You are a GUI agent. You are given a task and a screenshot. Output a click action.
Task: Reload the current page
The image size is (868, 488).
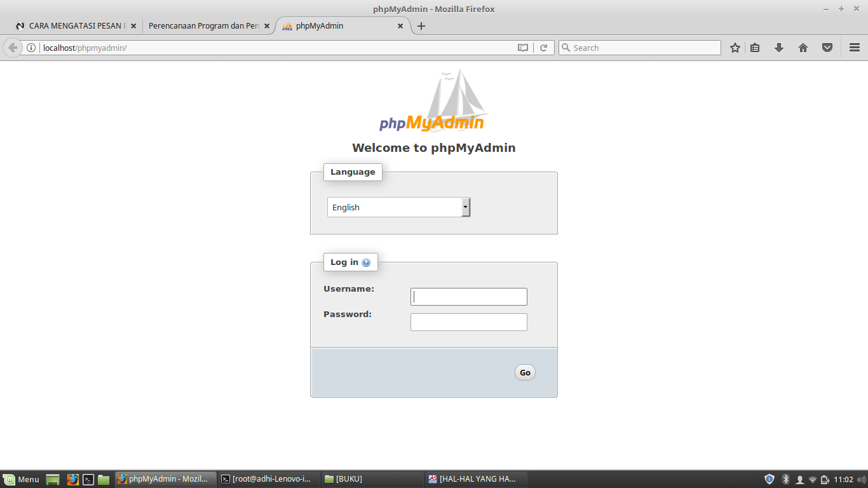tap(543, 48)
